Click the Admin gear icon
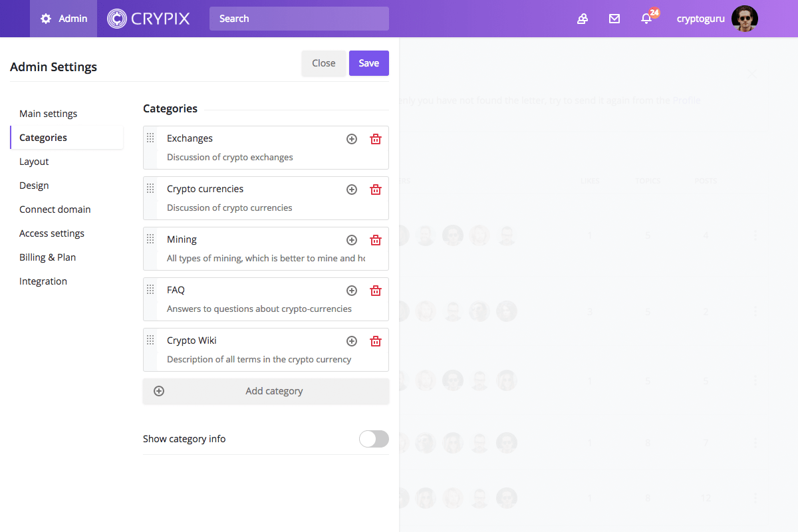The image size is (798, 532). point(45,19)
